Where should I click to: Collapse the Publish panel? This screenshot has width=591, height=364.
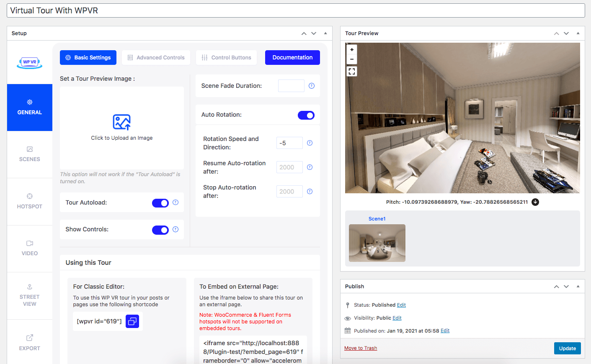[578, 287]
